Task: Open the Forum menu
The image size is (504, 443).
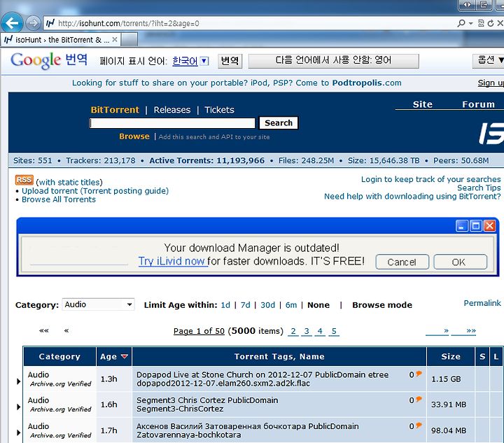Action: (478, 104)
